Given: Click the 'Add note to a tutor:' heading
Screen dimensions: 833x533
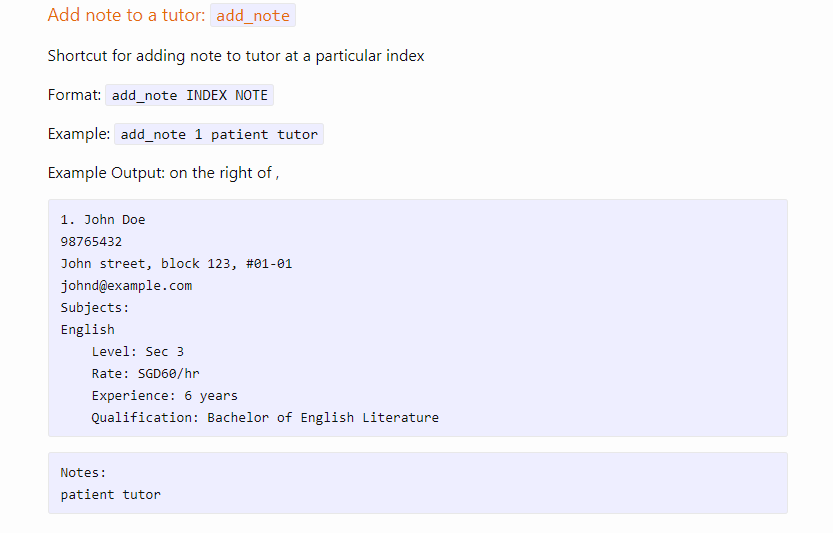Looking at the screenshot, I should point(126,15).
